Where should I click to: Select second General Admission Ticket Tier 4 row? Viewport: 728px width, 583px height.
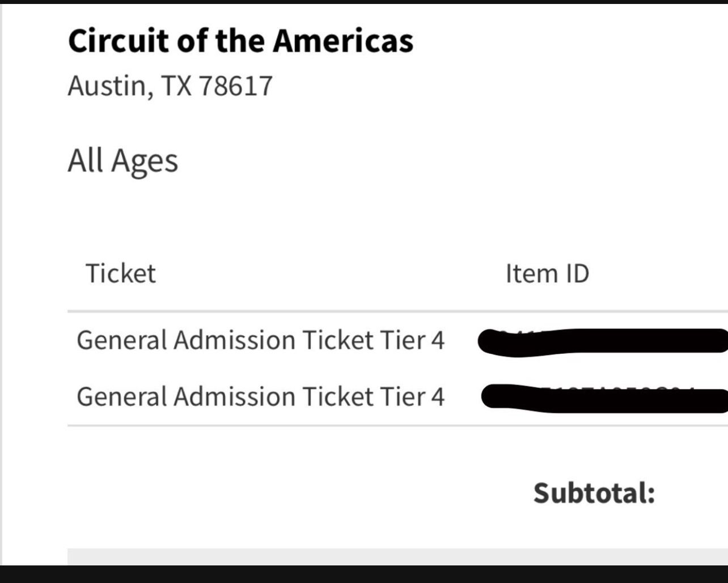260,396
